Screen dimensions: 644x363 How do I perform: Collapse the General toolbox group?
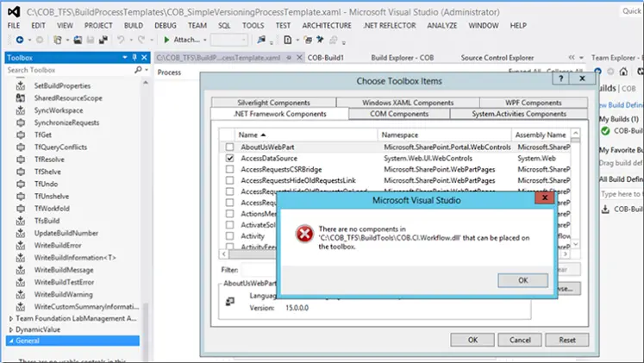click(x=9, y=341)
